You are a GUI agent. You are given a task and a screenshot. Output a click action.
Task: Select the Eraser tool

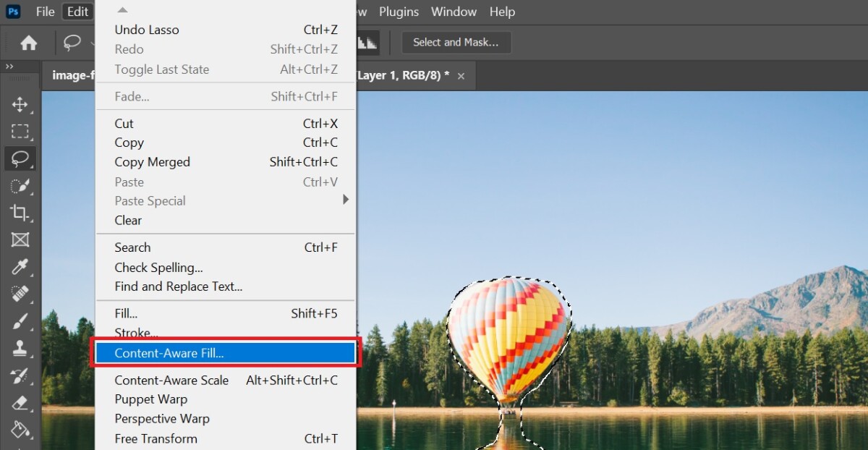point(20,402)
